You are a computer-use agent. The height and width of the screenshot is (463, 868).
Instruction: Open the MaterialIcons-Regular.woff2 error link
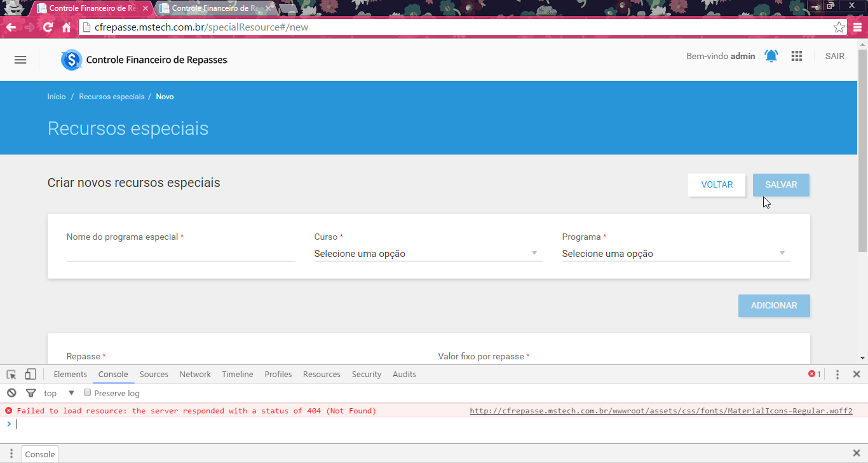661,411
